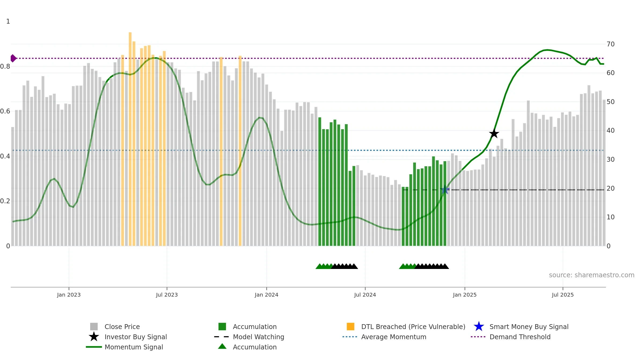Click the purple diamond Demand Threshold marker

pyautogui.click(x=13, y=58)
